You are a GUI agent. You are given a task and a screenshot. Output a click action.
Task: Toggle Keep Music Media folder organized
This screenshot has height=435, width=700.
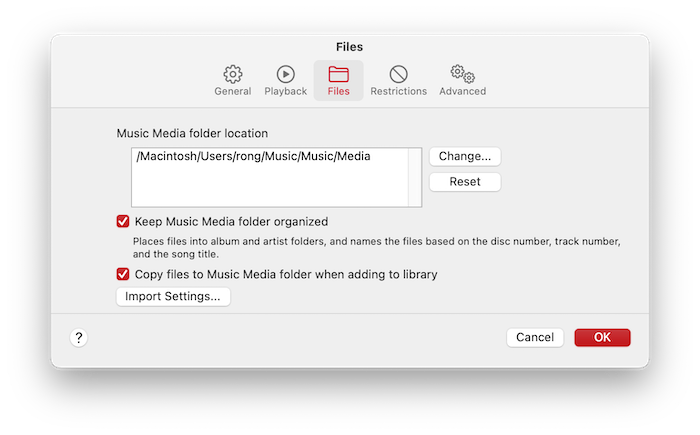pyautogui.click(x=124, y=222)
